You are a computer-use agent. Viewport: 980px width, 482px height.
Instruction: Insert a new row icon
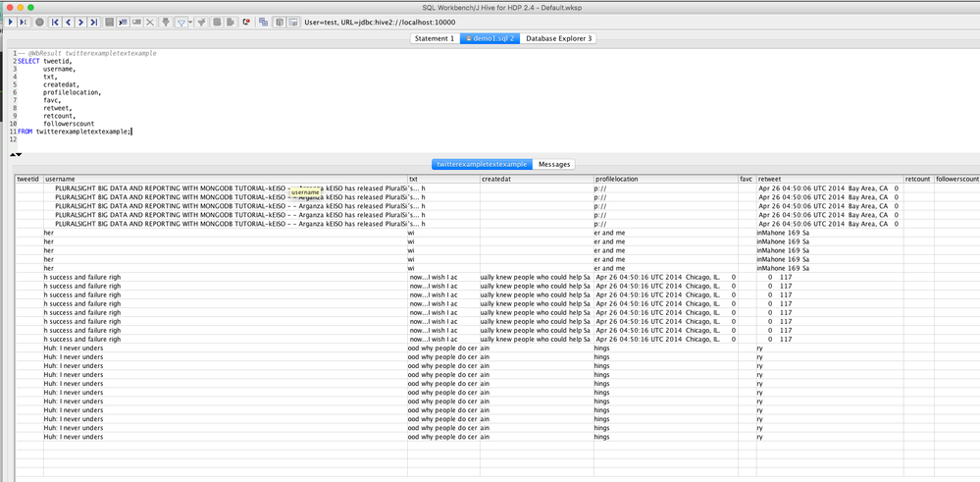pos(123,22)
